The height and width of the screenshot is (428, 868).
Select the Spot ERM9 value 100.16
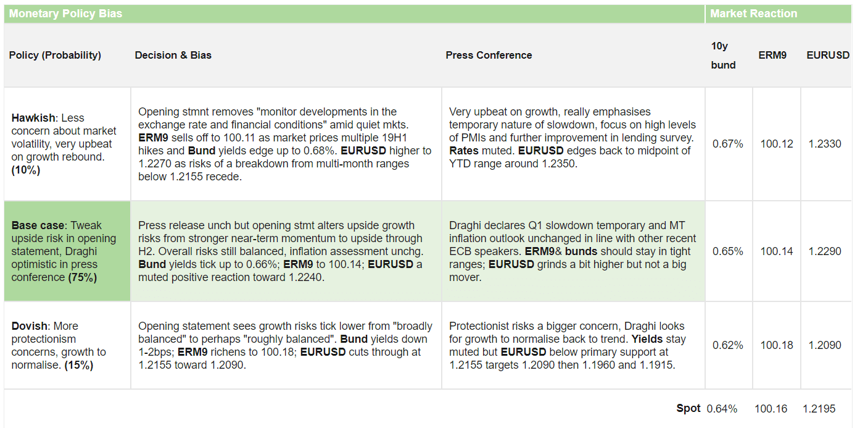tap(771, 409)
